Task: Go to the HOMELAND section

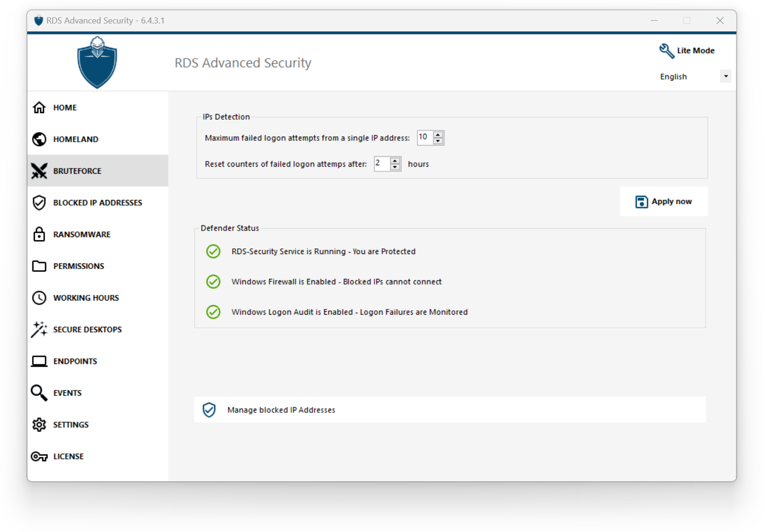Action: coord(98,139)
